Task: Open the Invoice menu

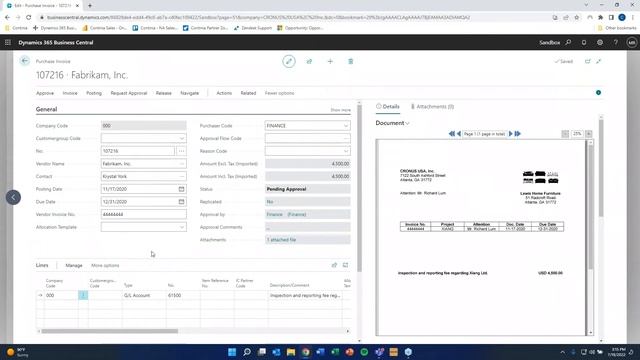Action: pos(70,93)
